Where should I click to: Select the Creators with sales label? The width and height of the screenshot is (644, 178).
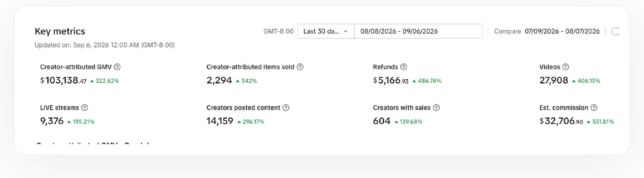click(402, 108)
